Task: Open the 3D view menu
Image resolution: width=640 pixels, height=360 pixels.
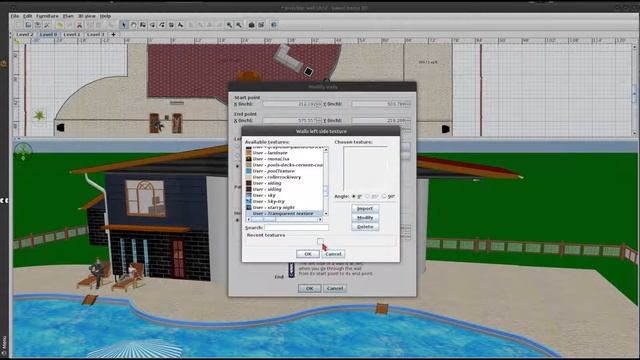Action: coord(87,16)
